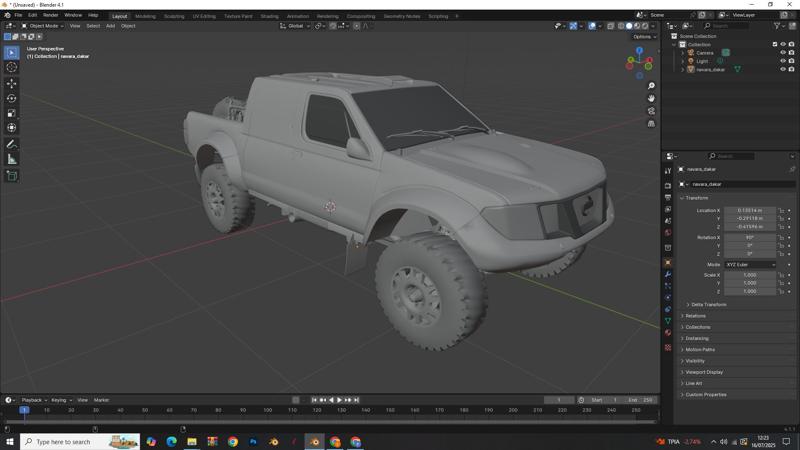The image size is (800, 450).
Task: Jump to timeline end frame
Action: click(357, 400)
